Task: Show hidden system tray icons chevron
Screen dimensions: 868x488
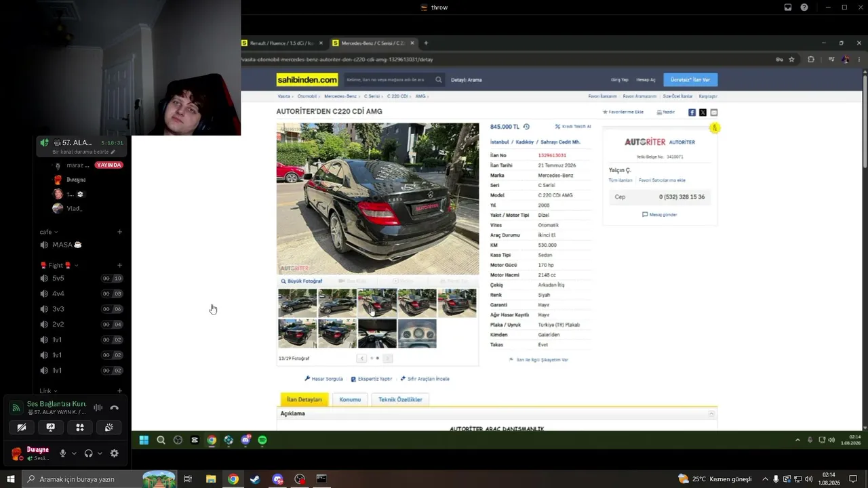Action: (x=766, y=479)
